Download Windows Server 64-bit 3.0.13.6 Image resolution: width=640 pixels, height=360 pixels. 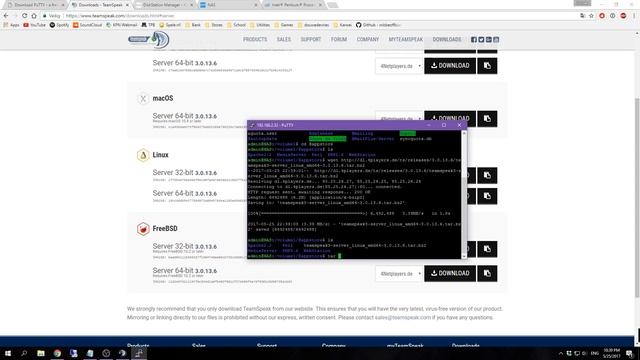450,66
